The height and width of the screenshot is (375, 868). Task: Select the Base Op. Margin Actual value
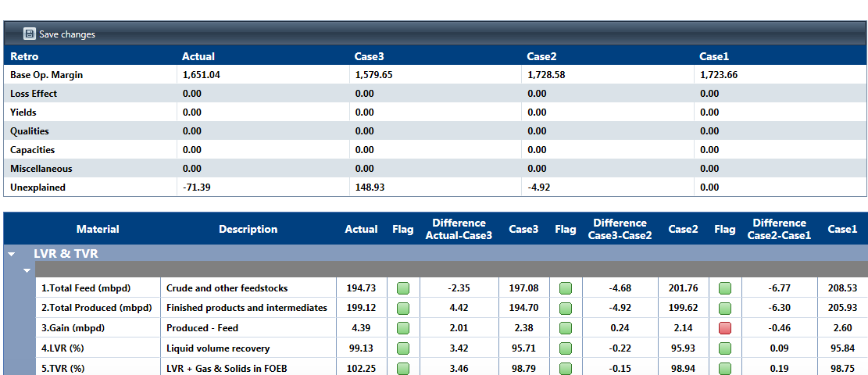tap(201, 75)
